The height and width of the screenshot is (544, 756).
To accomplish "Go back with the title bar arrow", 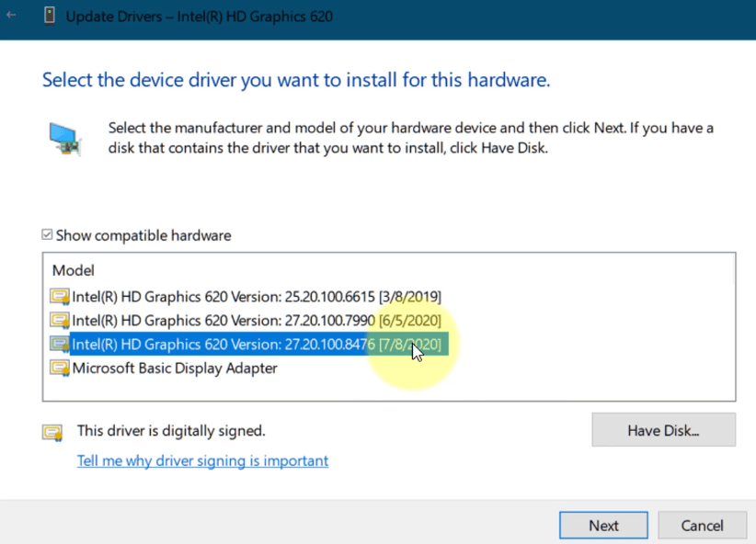I will [11, 15].
